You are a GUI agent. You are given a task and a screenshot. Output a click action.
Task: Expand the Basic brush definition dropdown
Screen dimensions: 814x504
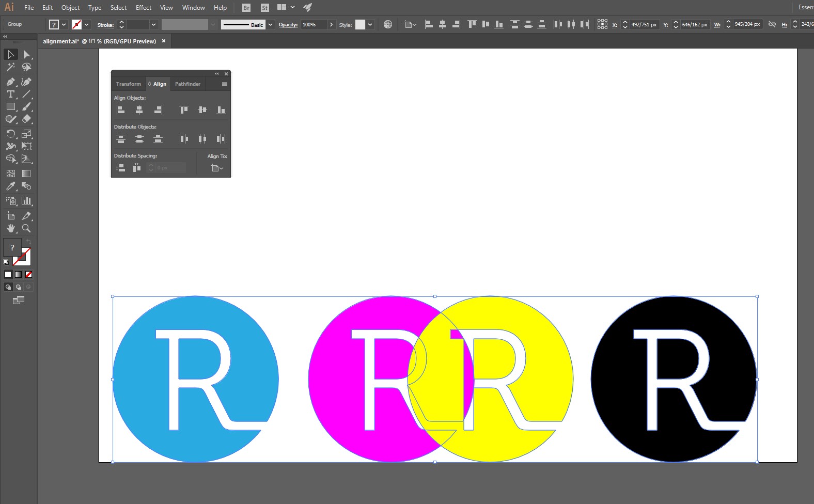click(270, 25)
